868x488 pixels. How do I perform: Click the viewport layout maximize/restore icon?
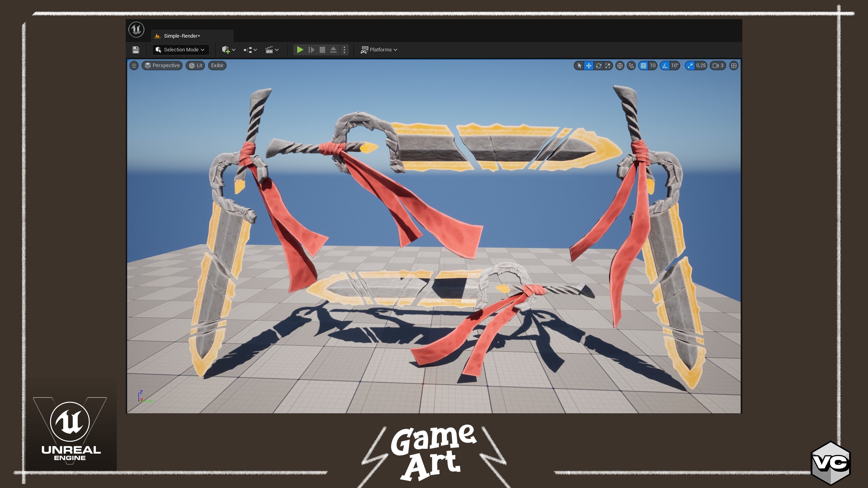pos(734,66)
